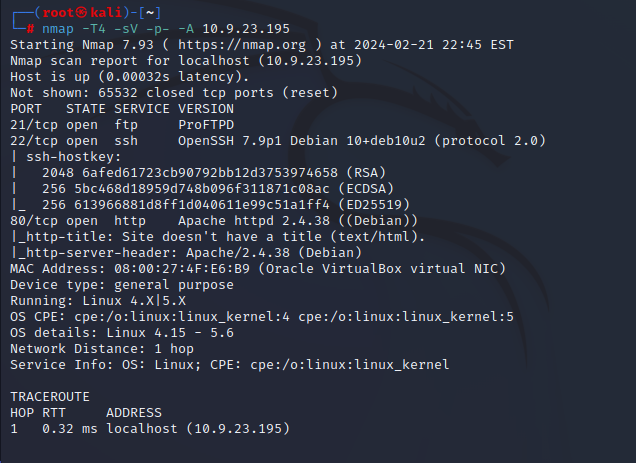Click the Network Distance: 1 hop line

coord(102,349)
